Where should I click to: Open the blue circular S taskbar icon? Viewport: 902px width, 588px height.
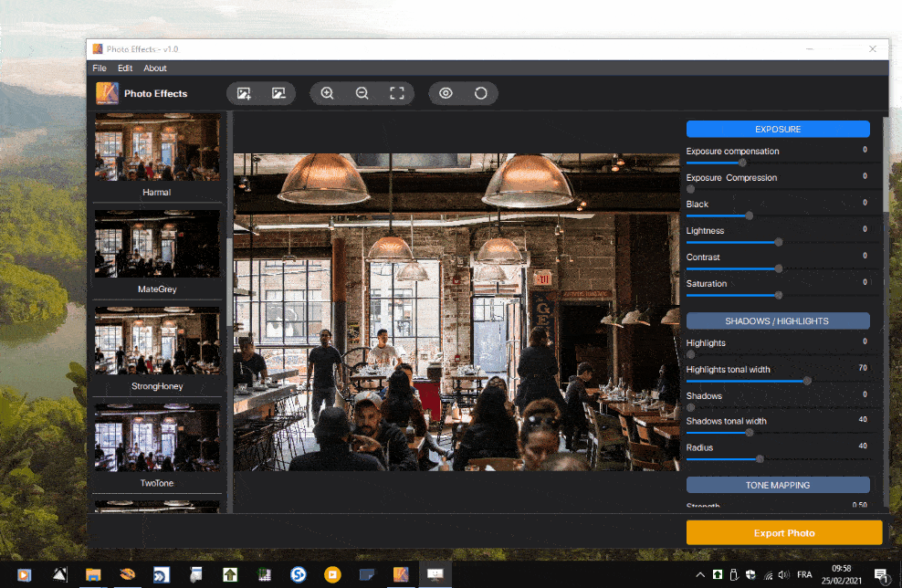pos(298,574)
